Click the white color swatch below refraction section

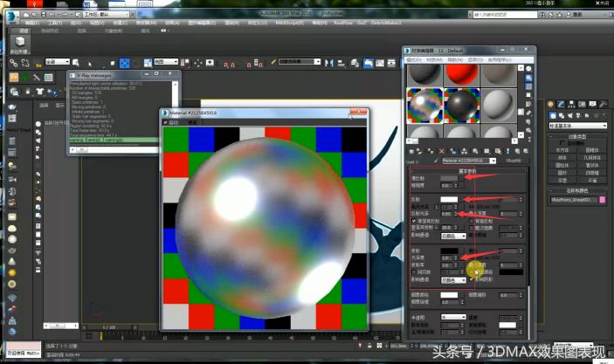(449, 295)
